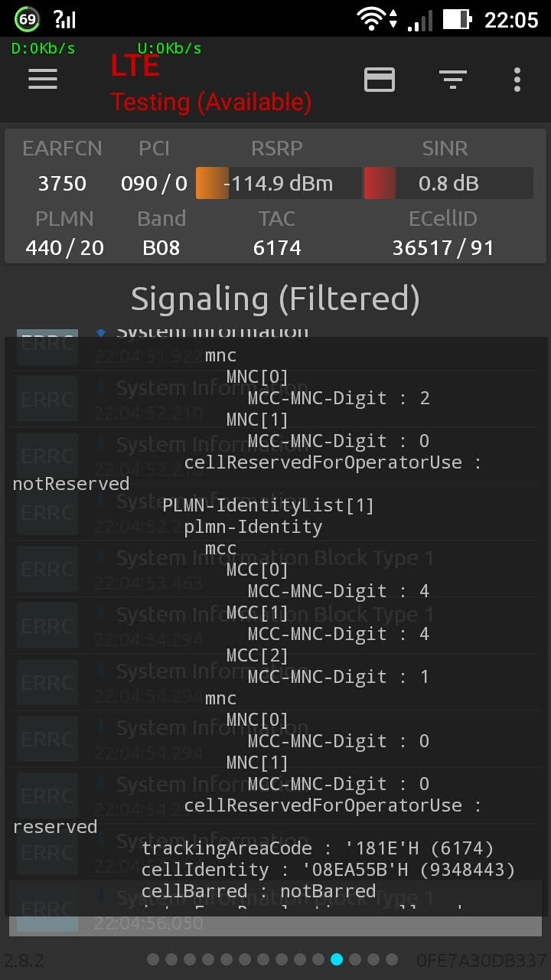The height and width of the screenshot is (980, 551).
Task: Tap the red SINR level bar
Action: [380, 184]
